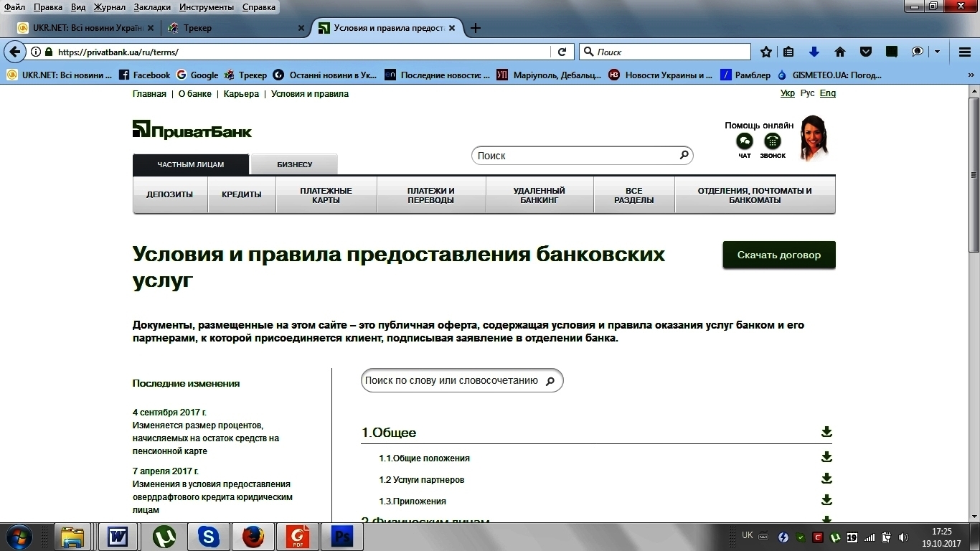Click the page reload button
This screenshot has width=980, height=551.
coord(562,52)
